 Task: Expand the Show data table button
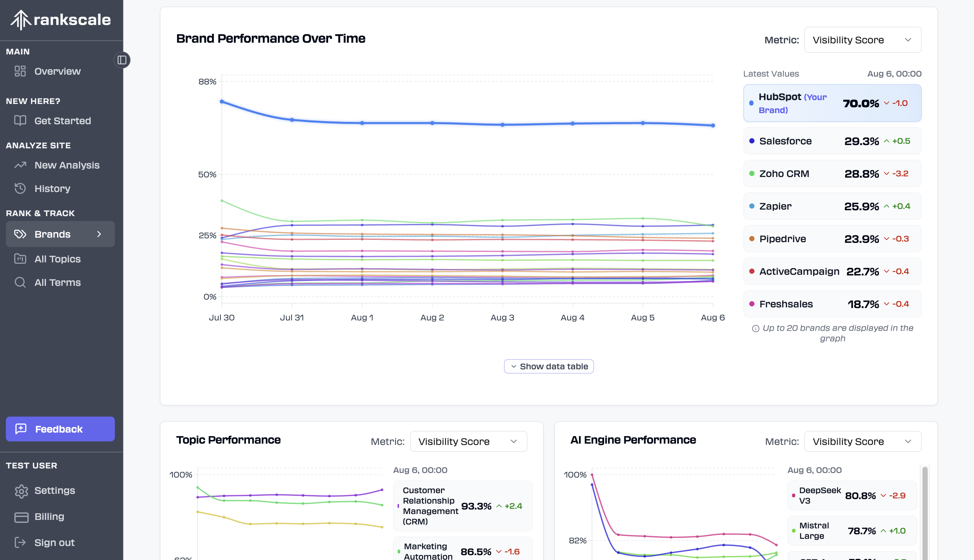point(549,366)
